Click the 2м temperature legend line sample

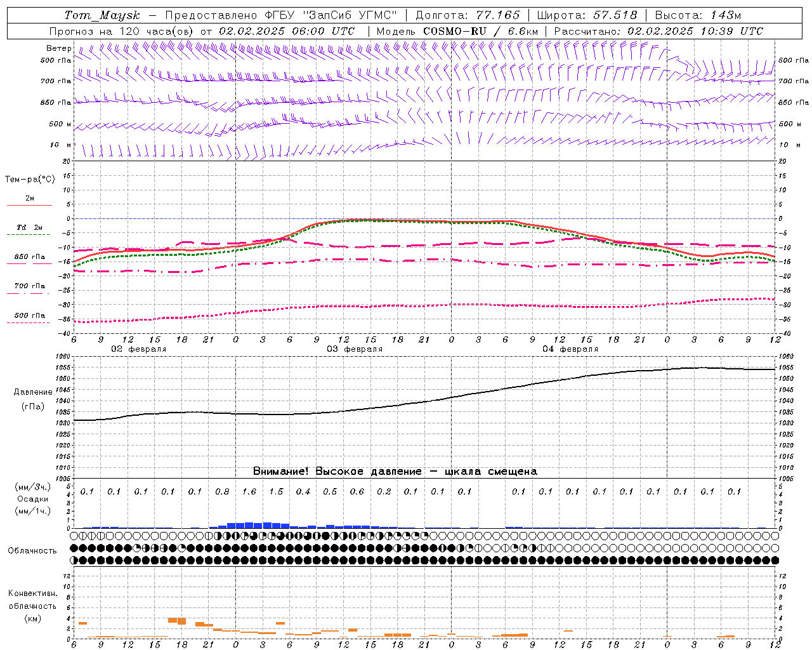pos(29,205)
